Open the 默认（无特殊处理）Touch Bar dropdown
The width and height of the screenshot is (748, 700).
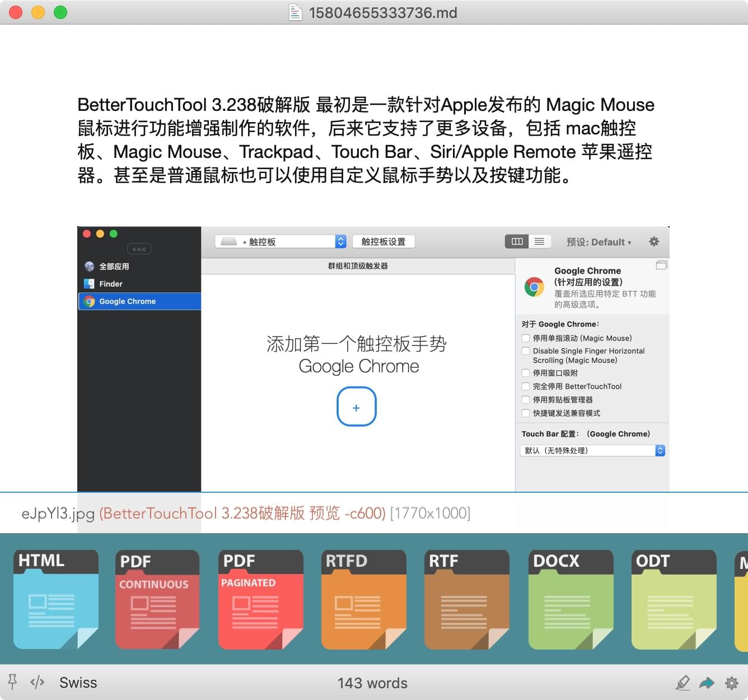(x=592, y=451)
